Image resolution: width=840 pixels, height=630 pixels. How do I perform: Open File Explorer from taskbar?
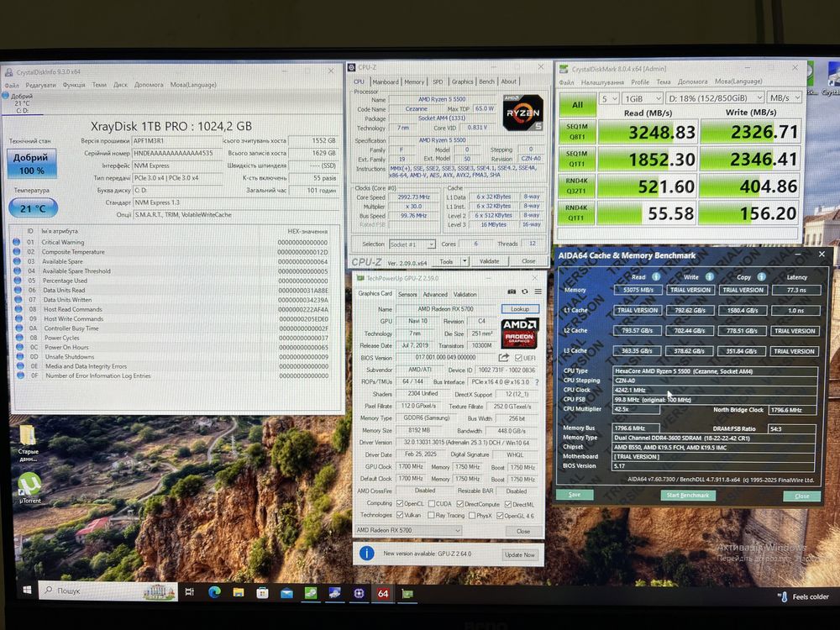(239, 592)
